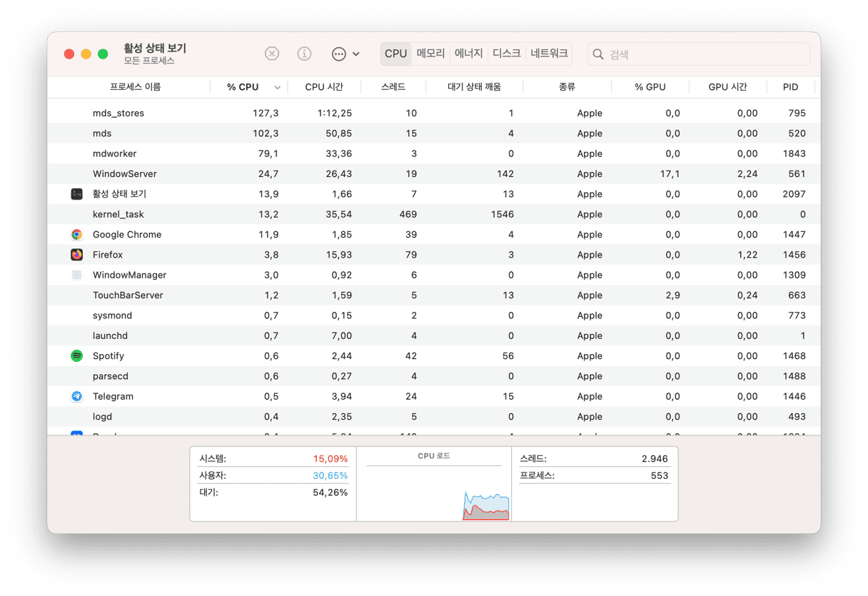
Task: Click the stop process X icon
Action: [272, 54]
